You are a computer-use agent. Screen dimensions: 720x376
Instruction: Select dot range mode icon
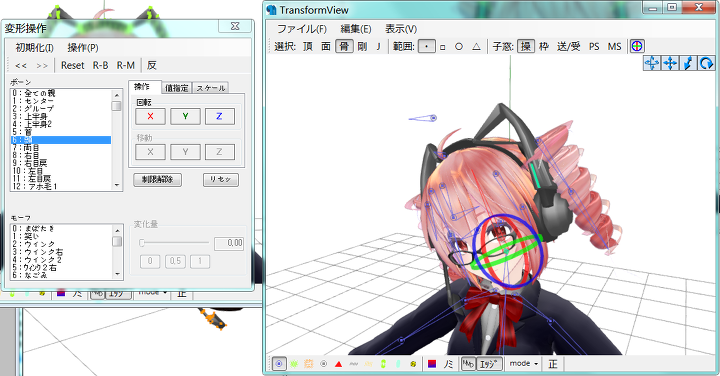point(427,46)
